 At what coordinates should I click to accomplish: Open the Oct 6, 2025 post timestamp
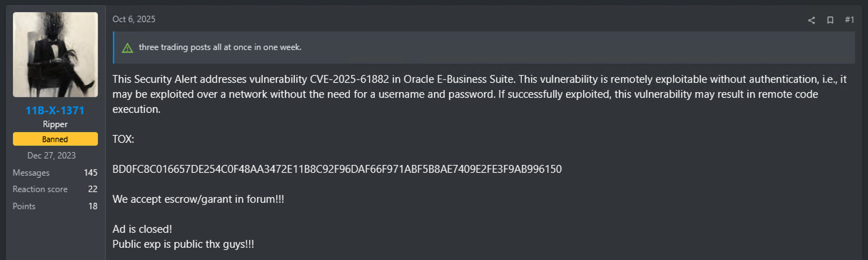click(x=133, y=19)
